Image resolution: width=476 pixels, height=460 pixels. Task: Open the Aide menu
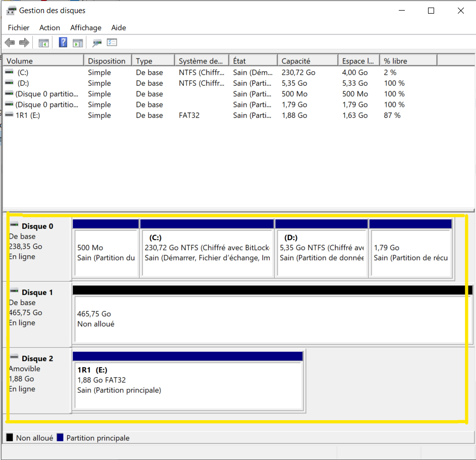[x=119, y=28]
